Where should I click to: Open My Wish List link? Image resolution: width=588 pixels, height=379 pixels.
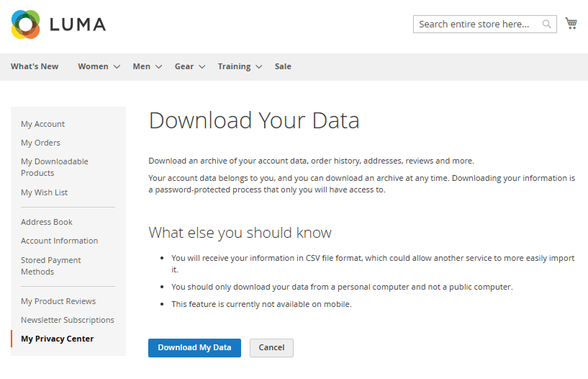(x=44, y=192)
